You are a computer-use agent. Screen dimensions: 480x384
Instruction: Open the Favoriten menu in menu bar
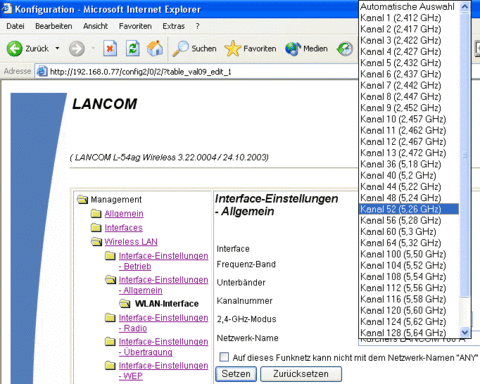(135, 26)
